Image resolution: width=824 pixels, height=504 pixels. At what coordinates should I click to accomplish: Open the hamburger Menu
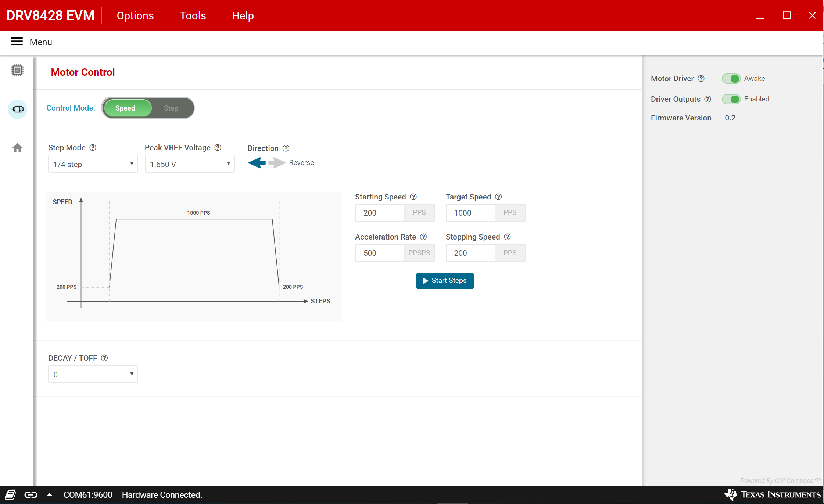17,42
